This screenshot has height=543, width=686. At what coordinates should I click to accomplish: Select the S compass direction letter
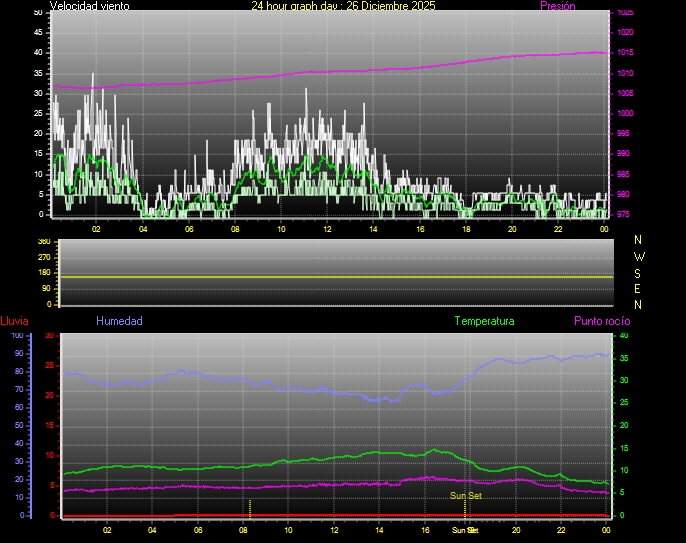point(639,272)
